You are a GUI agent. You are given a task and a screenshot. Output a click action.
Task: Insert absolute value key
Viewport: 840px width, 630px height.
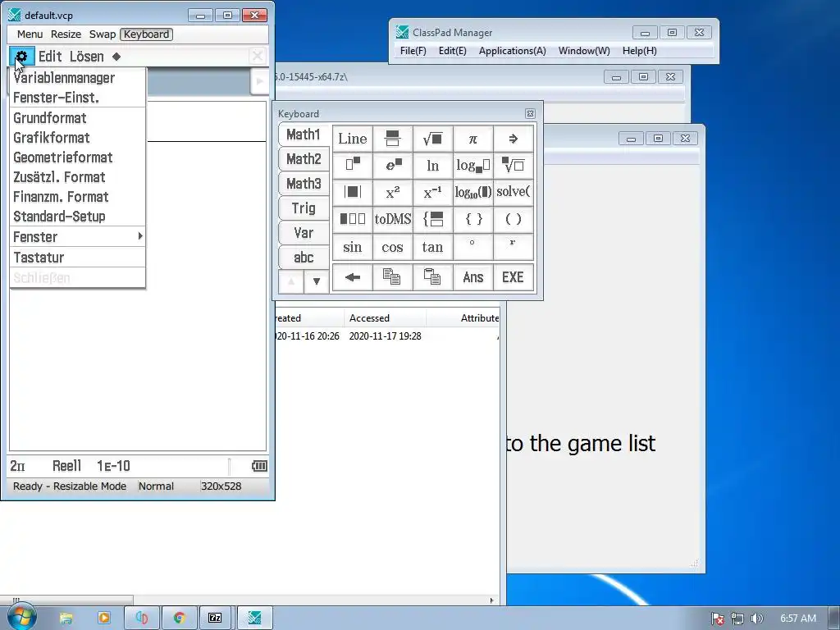click(353, 192)
